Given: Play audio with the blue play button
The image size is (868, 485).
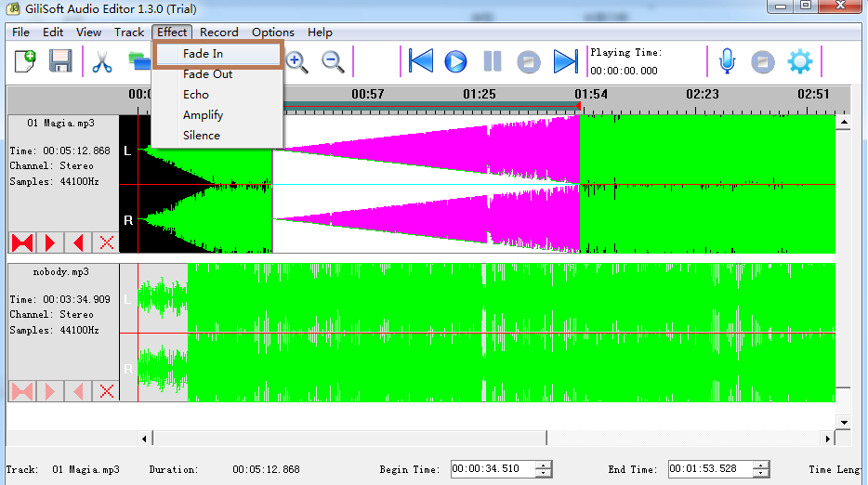Looking at the screenshot, I should point(455,61).
